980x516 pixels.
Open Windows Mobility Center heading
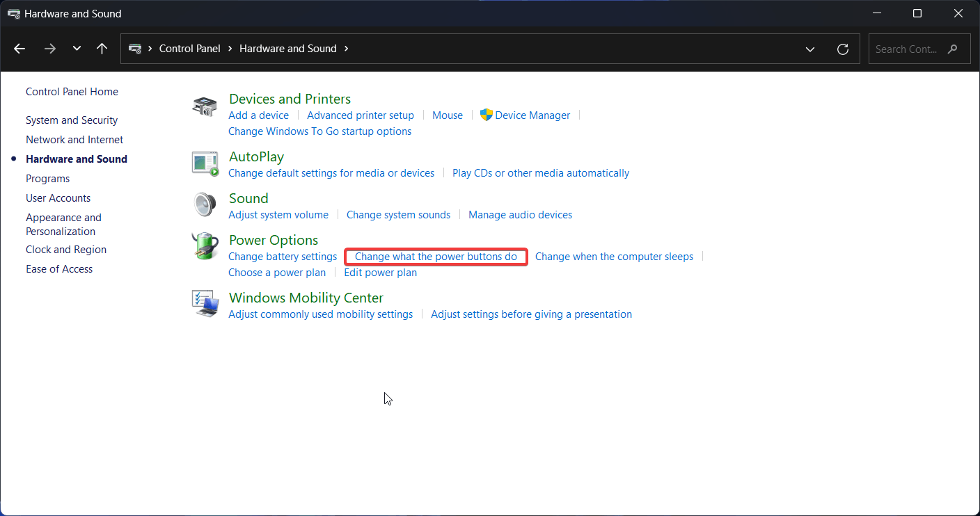pos(306,298)
